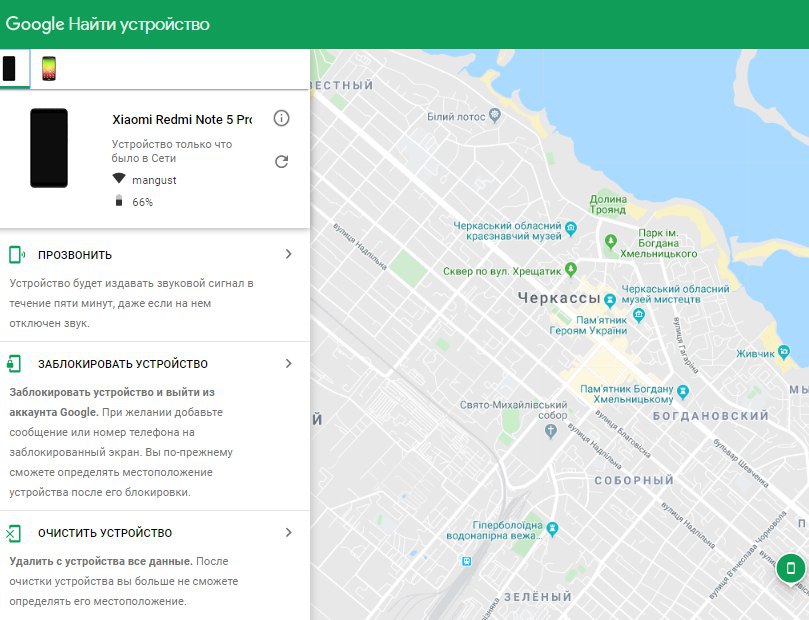Click the Сквер по вул. Хрещатик pin
809x620 pixels.
571,269
